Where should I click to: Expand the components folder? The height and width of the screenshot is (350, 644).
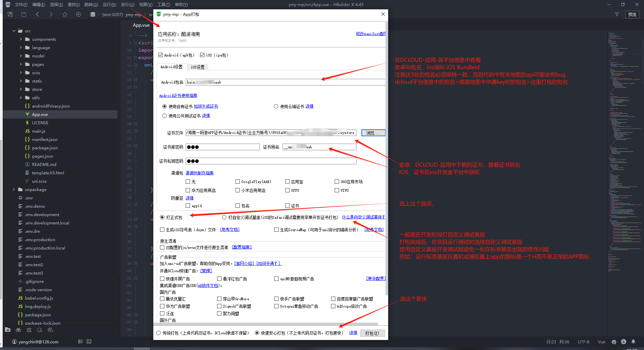21,39
